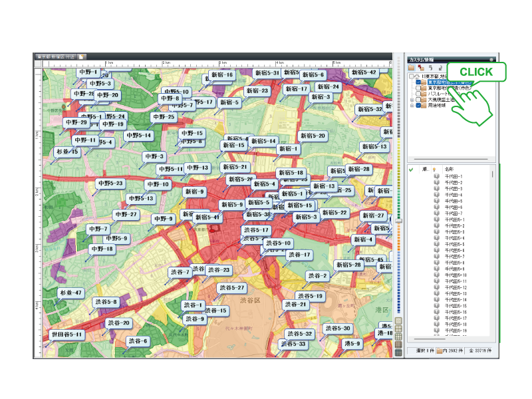Click the callout icon for 千代田5-18 row
532x399 pixels.
[437, 325]
